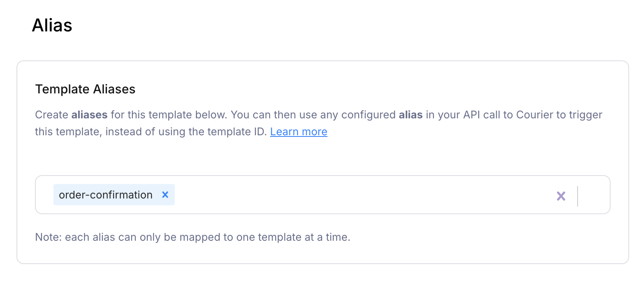Click the bold alias word in the description
644x281 pixels.
pyautogui.click(x=411, y=115)
